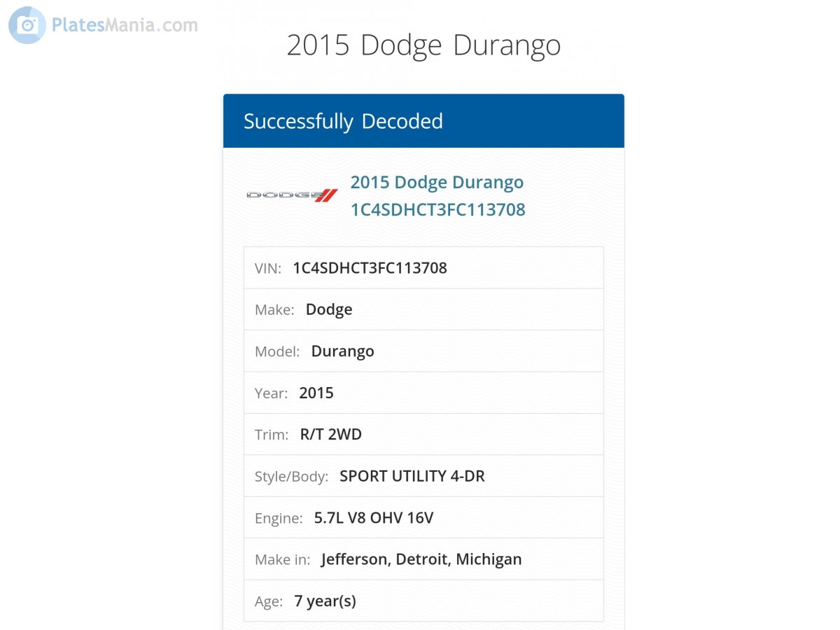The height and width of the screenshot is (630, 840).
Task: Click the Model: label
Action: (277, 351)
